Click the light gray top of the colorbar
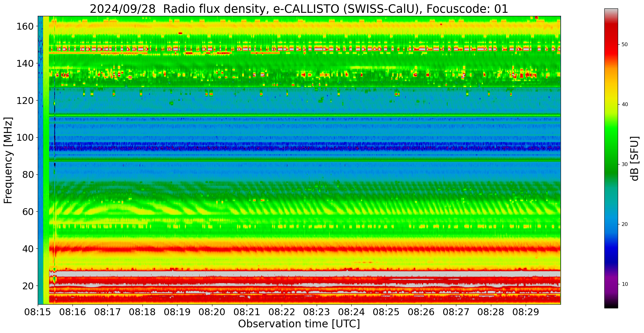The image size is (644, 333). tap(611, 12)
